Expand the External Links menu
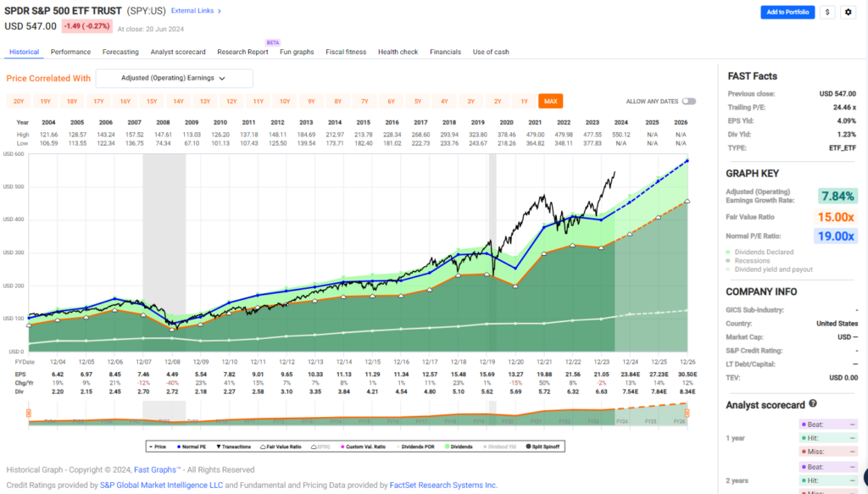 click(196, 11)
